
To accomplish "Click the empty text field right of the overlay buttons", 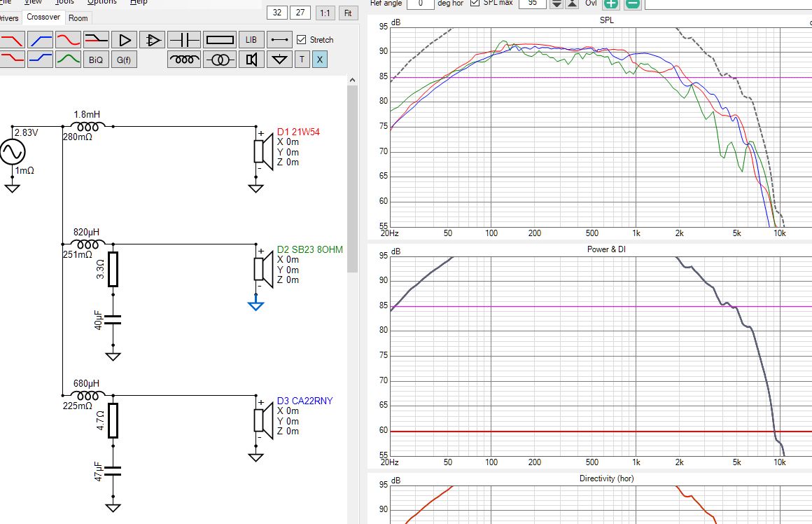I will point(728,4).
